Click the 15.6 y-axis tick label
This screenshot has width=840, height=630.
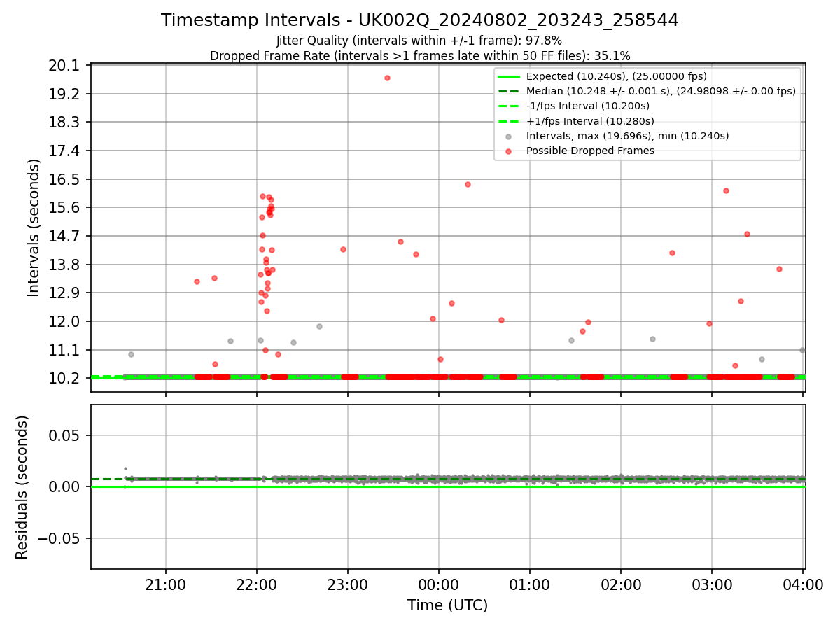pyautogui.click(x=66, y=208)
